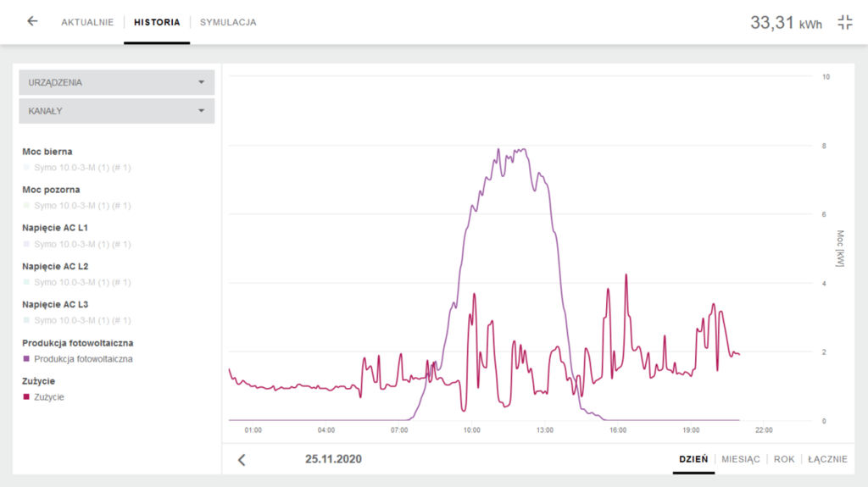This screenshot has width=868, height=487.
Task: Open the Urządzenia dropdown
Action: click(116, 83)
